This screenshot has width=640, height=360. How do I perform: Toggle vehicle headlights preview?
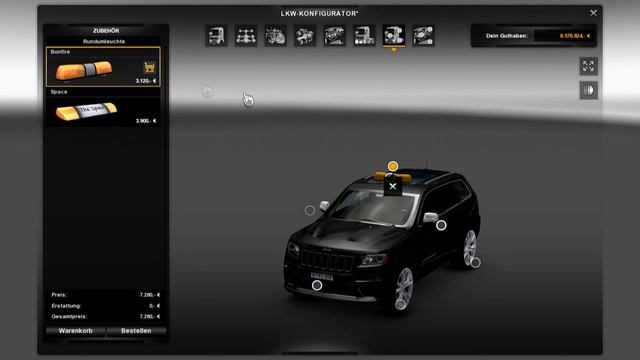click(x=589, y=91)
